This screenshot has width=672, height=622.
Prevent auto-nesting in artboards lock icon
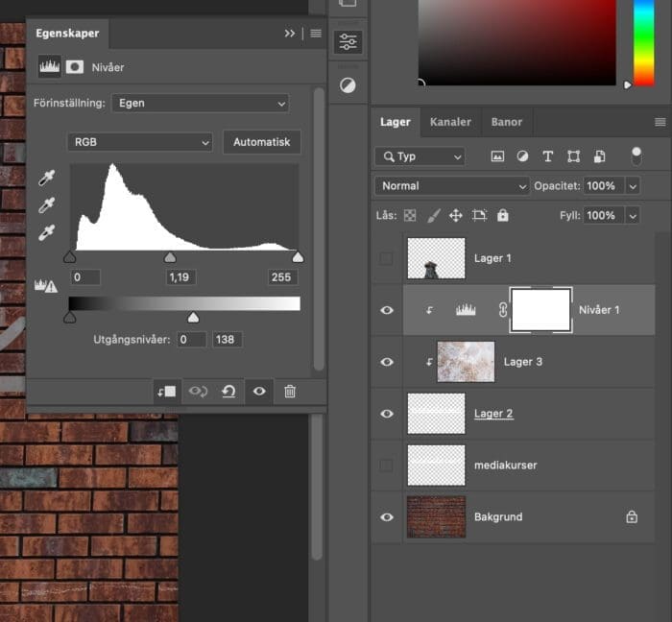tap(479, 215)
